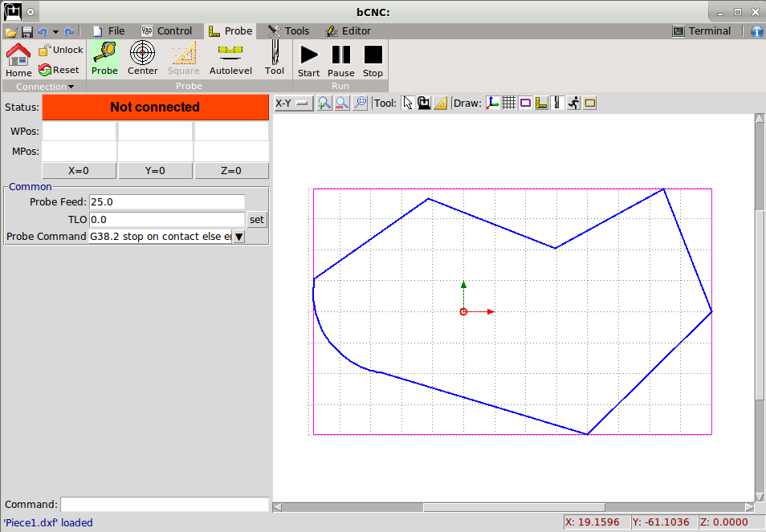Screen dimensions: 766x532
Task: Stop the running program
Action: pos(373,60)
